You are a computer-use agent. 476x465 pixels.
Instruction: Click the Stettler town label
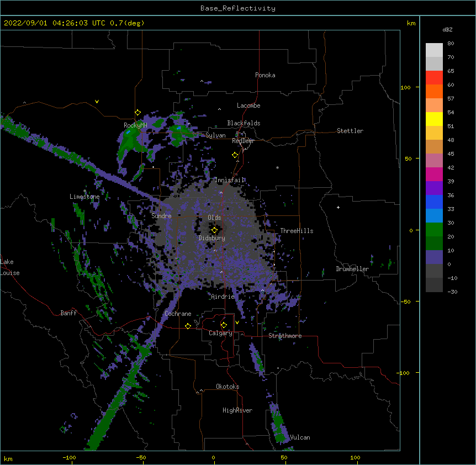[x=350, y=131]
